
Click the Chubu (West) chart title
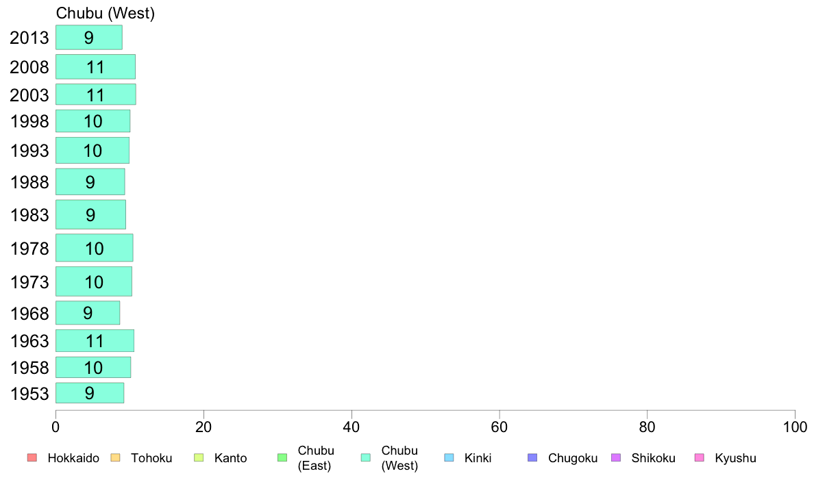click(106, 13)
